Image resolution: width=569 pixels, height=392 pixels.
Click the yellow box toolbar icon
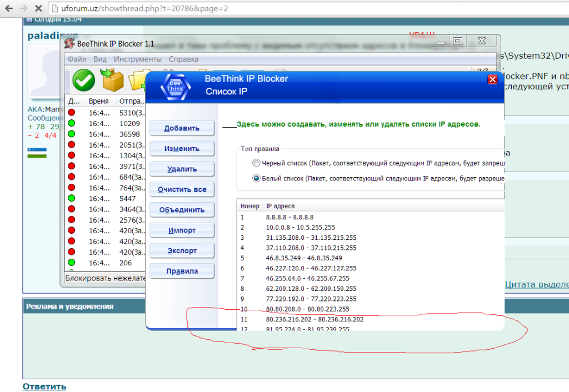point(112,81)
